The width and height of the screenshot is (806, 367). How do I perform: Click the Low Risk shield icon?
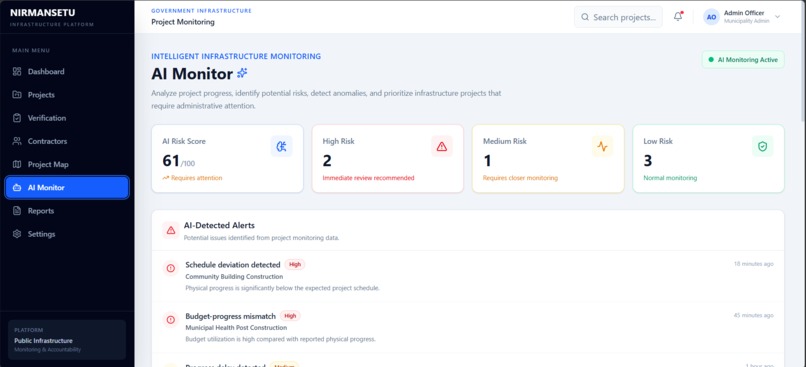point(762,146)
